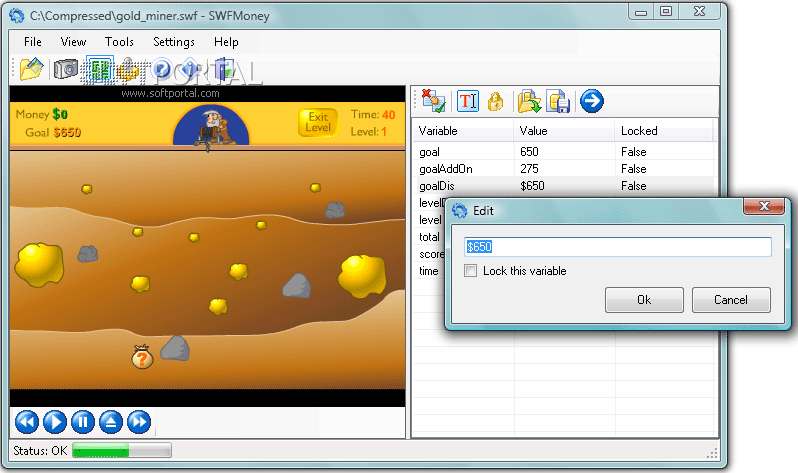Minimize the SWFMoney window
This screenshot has width=798, height=473.
641,11
